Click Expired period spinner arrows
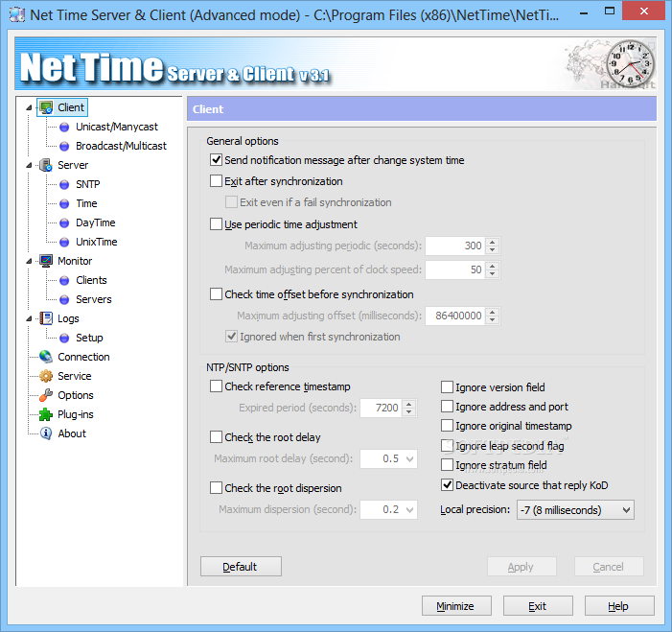This screenshot has height=632, width=672. pyautogui.click(x=409, y=408)
